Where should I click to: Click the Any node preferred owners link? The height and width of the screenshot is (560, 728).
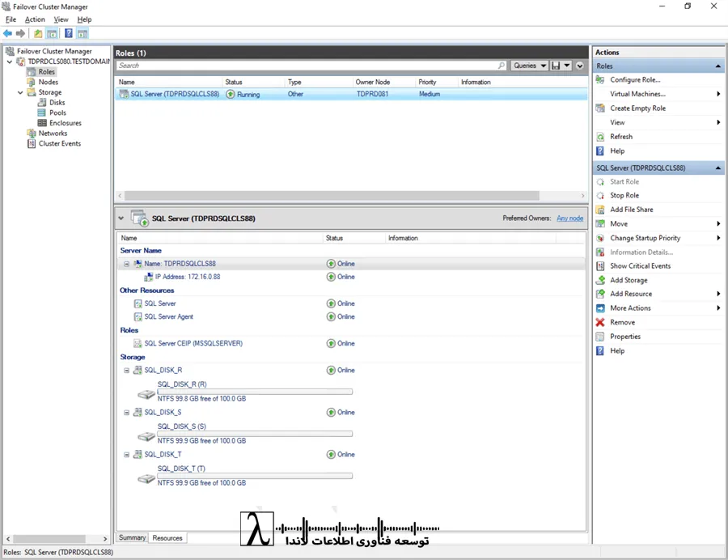(569, 218)
